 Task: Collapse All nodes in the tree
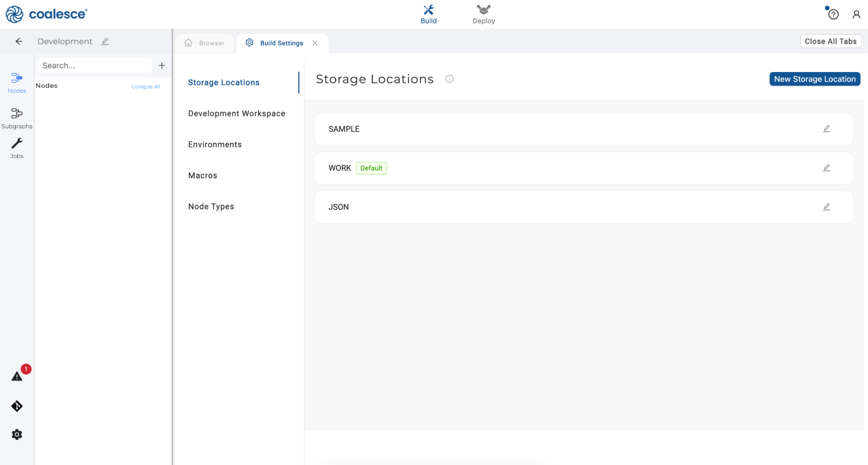(x=145, y=86)
